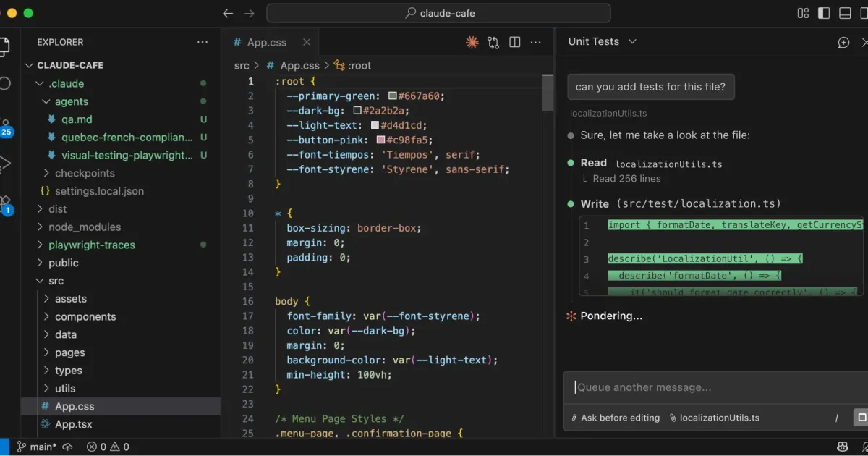
Task: Click the #667a60 primary-green color swatch
Action: click(393, 96)
